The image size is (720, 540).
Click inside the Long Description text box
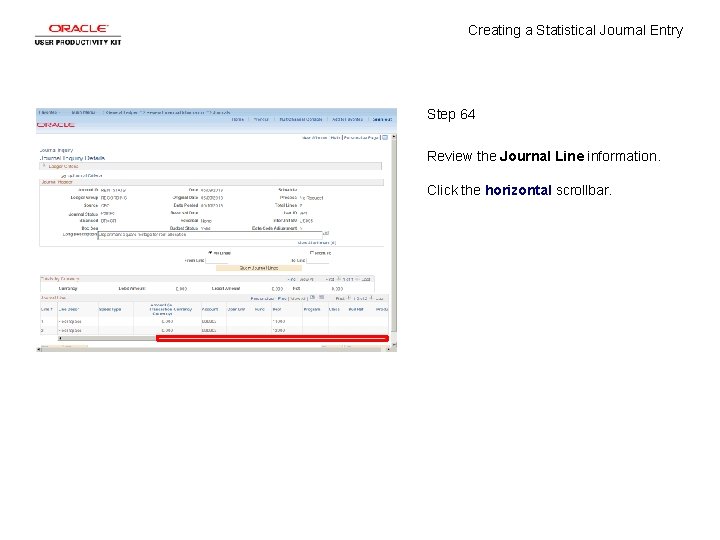(210, 235)
